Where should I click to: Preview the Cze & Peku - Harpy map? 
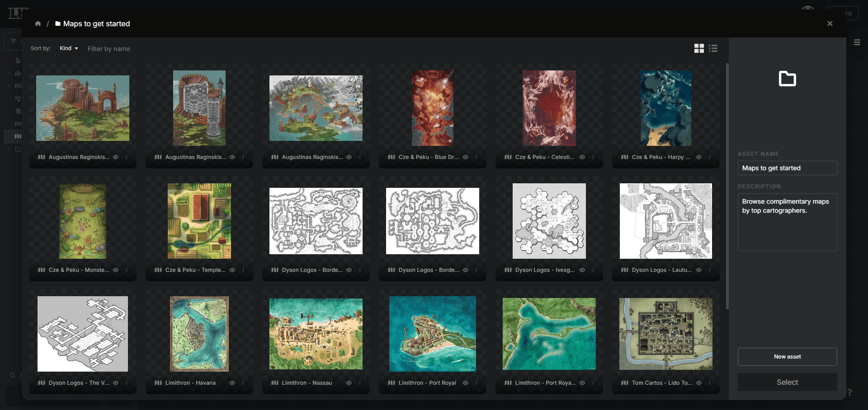point(699,157)
